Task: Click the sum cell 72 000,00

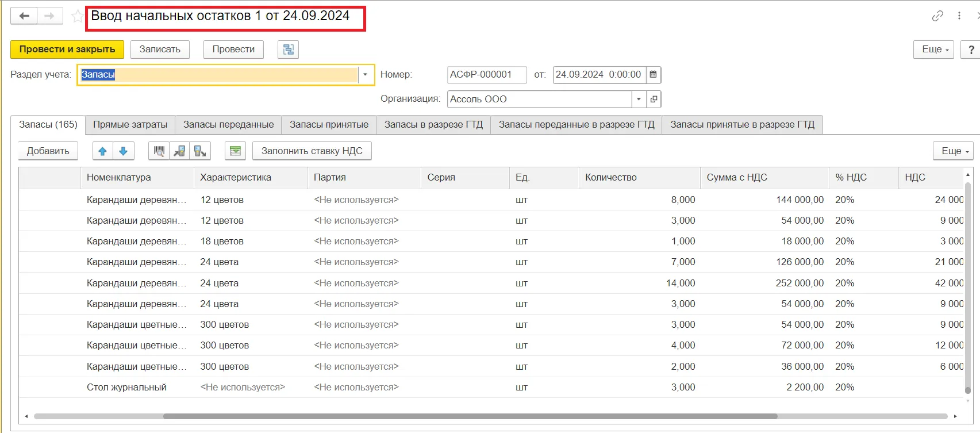Action: click(765, 346)
